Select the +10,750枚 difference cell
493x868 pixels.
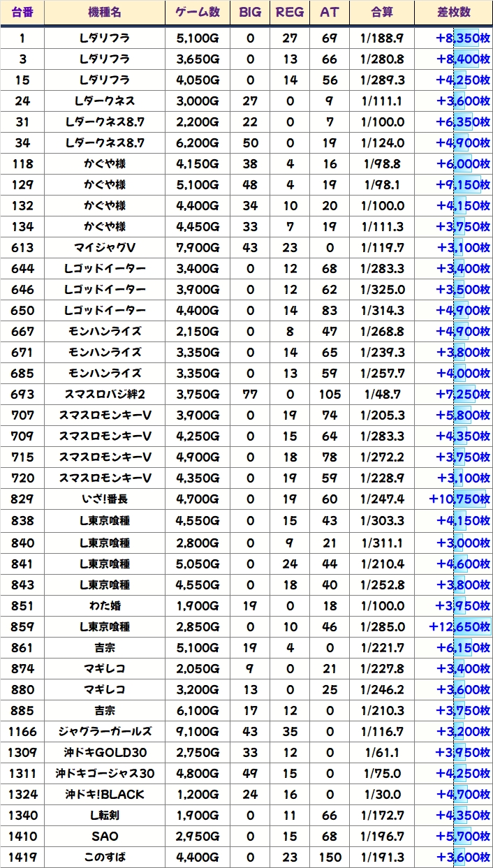click(x=453, y=499)
